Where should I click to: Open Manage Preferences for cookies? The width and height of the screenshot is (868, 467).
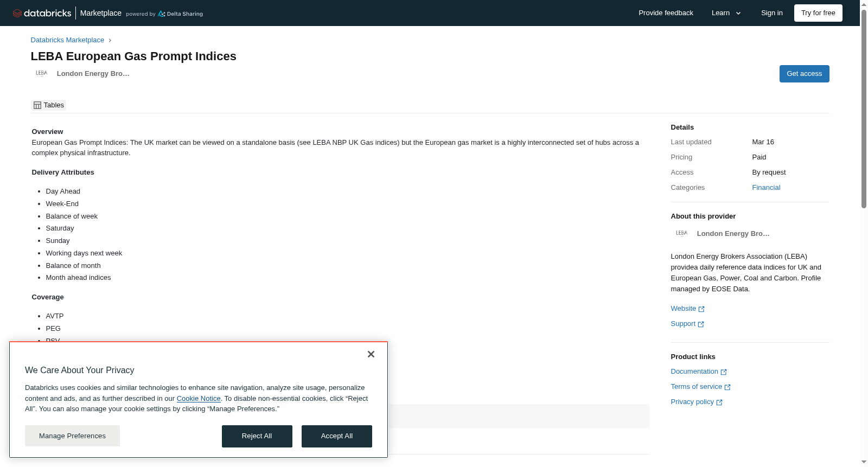click(72, 436)
